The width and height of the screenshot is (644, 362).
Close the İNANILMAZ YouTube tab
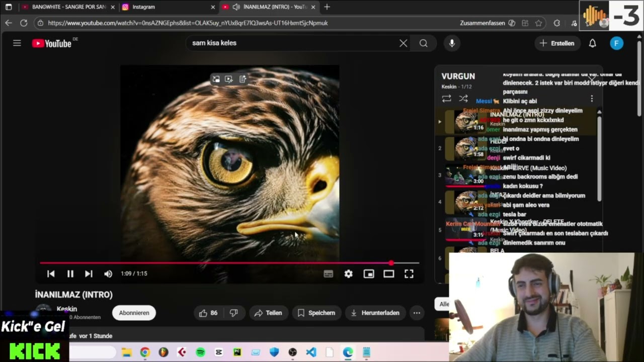click(x=313, y=7)
